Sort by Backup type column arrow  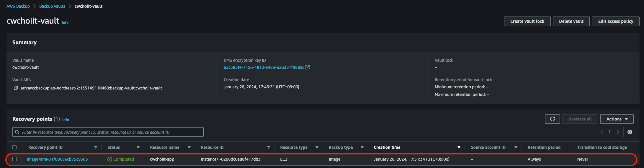(362, 147)
